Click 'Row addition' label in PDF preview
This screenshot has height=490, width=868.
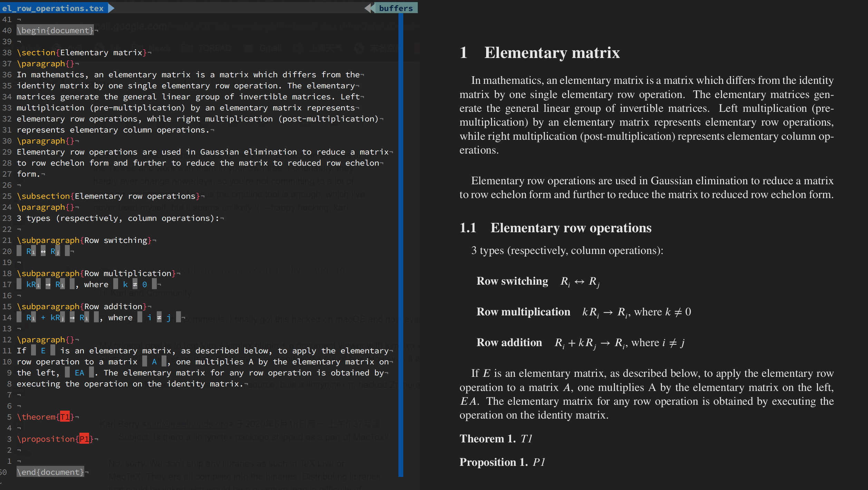[509, 342]
